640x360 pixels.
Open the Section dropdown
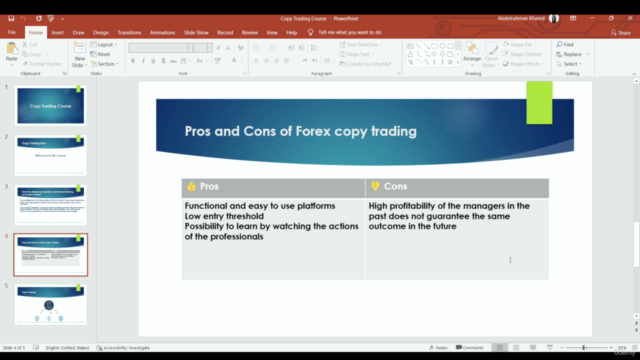[x=104, y=64]
